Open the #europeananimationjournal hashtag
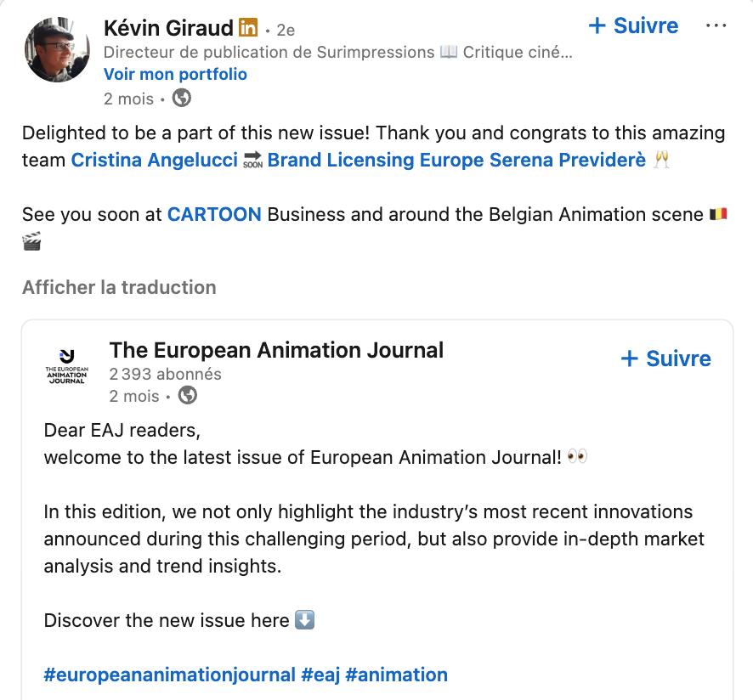 pos(169,675)
